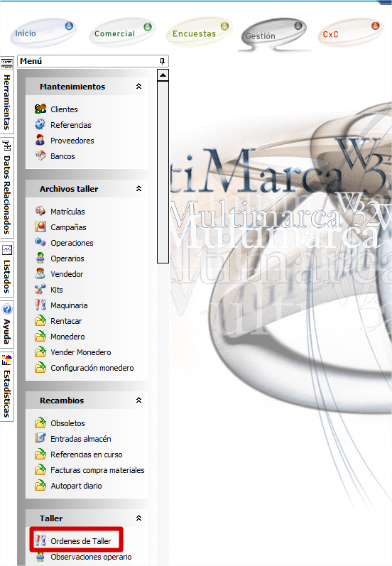Click the Matrículas icon
The width and height of the screenshot is (392, 566).
[x=40, y=211]
